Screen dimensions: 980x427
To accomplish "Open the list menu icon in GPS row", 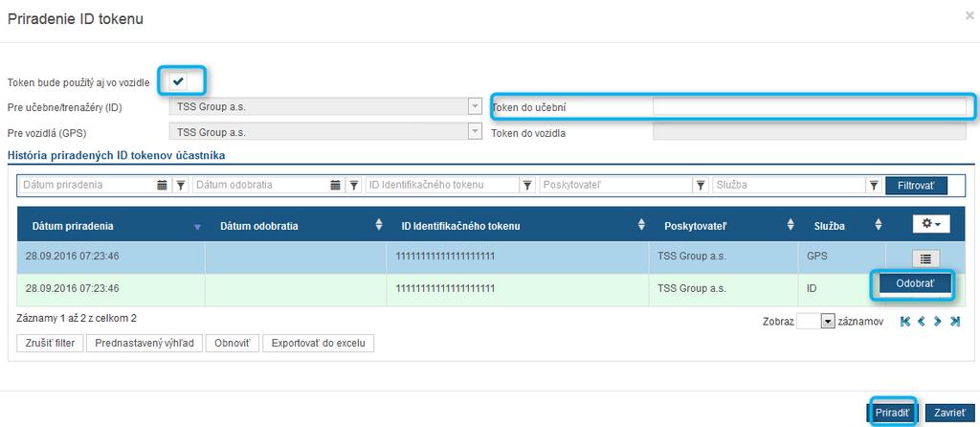I will click(925, 258).
